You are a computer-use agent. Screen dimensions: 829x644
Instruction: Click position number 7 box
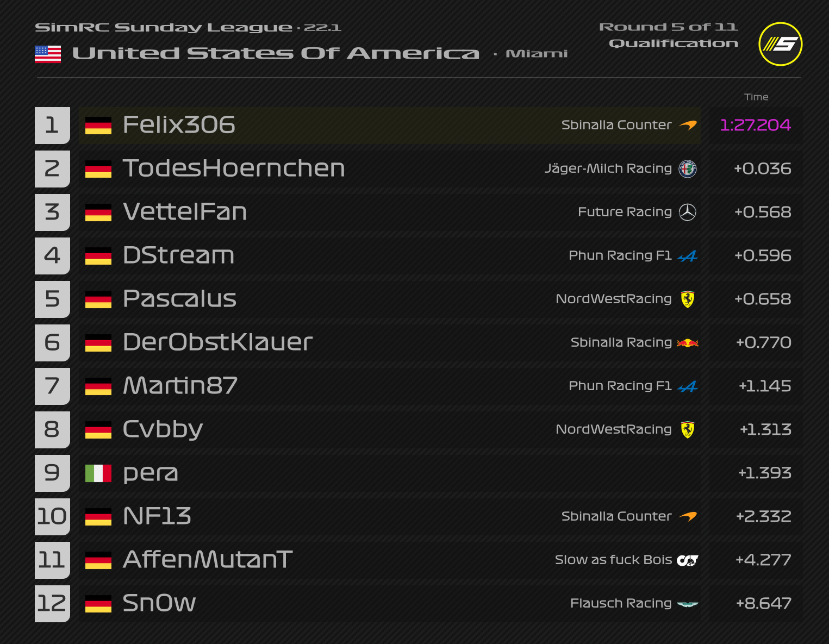pyautogui.click(x=52, y=386)
